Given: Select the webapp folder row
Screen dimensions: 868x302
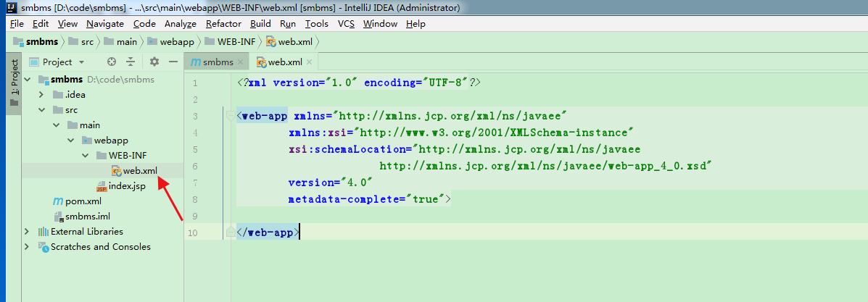Looking at the screenshot, I should click(103, 140).
